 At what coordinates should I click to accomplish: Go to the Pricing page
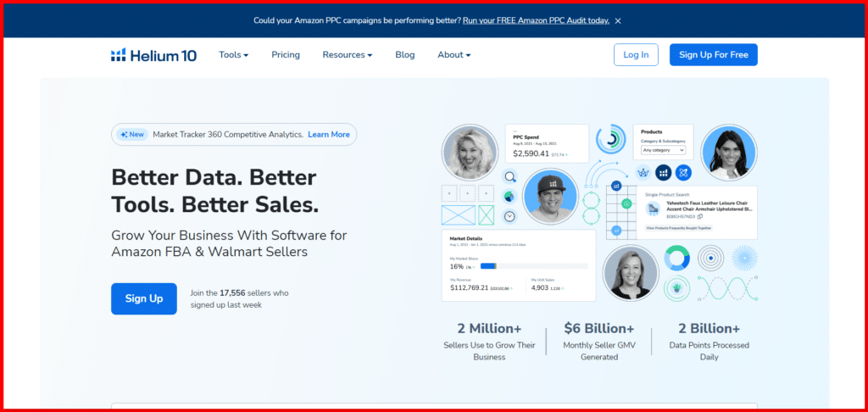point(286,55)
